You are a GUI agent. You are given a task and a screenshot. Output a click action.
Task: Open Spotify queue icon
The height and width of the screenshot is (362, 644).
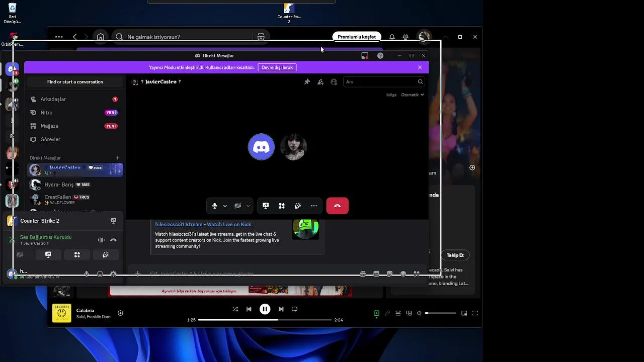click(x=398, y=313)
